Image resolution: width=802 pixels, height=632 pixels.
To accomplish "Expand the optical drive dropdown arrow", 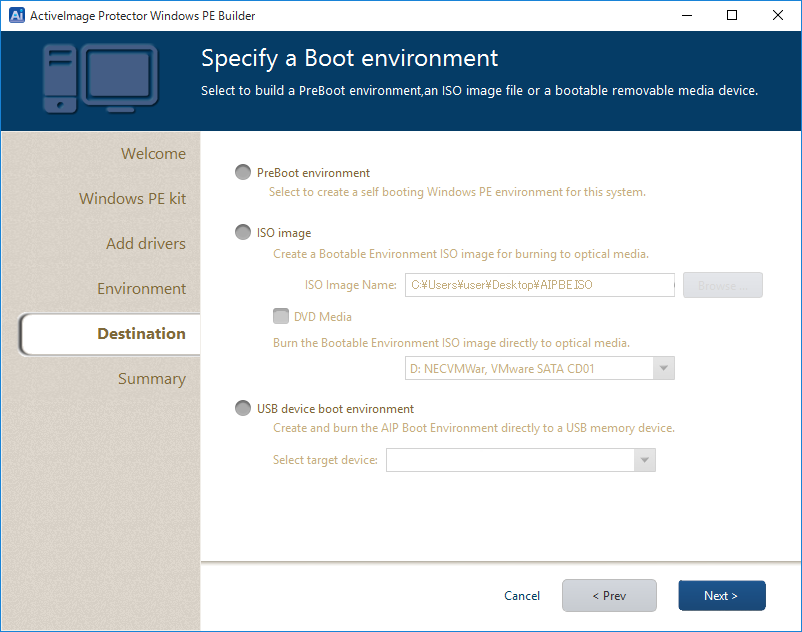I will 663,369.
